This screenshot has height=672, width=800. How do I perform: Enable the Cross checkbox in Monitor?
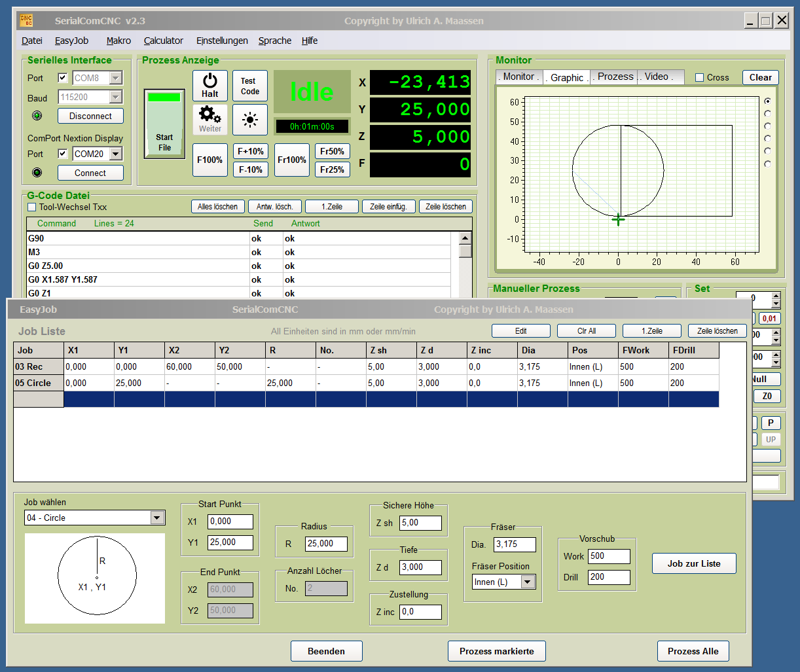click(699, 77)
